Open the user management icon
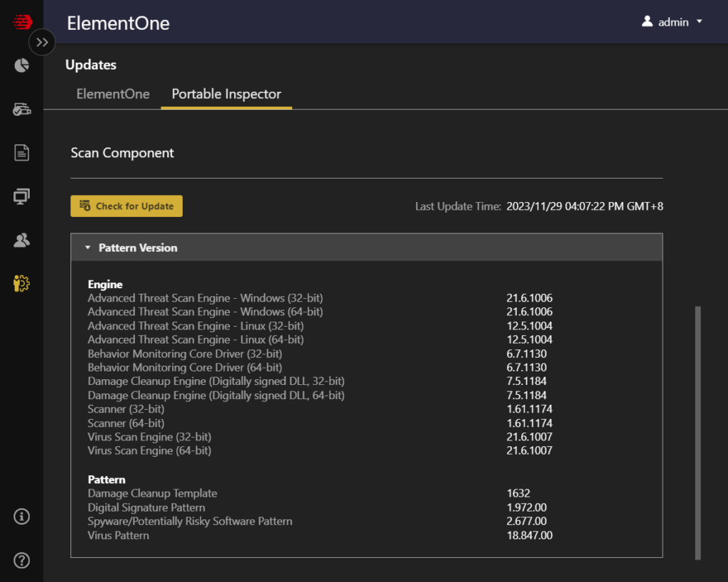Screen dimensions: 728x582 click(x=21, y=240)
